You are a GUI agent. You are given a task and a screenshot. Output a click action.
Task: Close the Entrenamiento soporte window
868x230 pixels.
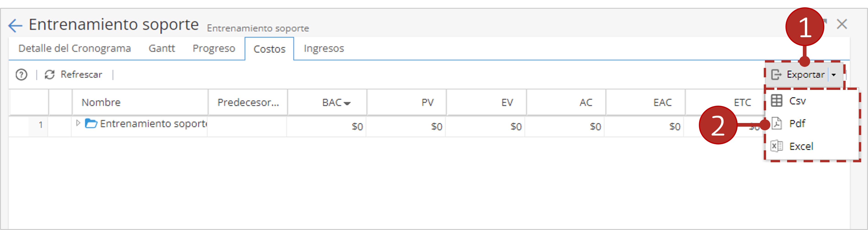pos(842,24)
